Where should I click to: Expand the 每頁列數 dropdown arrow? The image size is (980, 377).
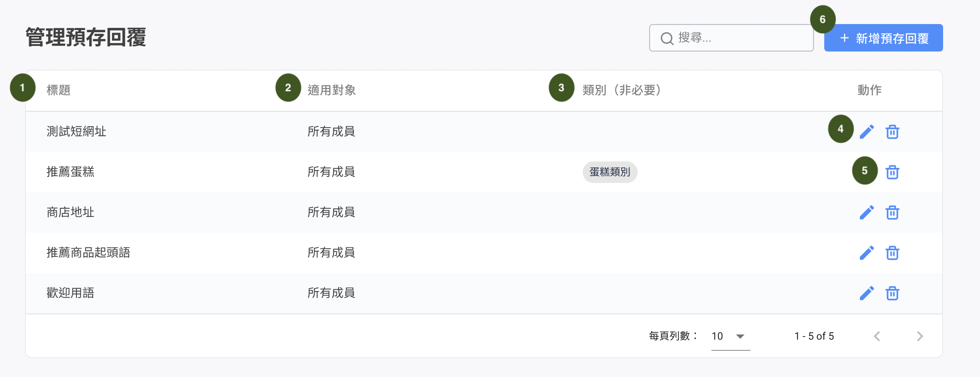(740, 336)
